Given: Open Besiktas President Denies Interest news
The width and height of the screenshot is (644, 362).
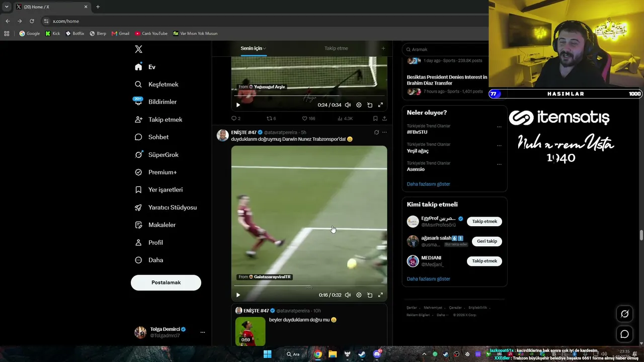Looking at the screenshot, I should [447, 80].
